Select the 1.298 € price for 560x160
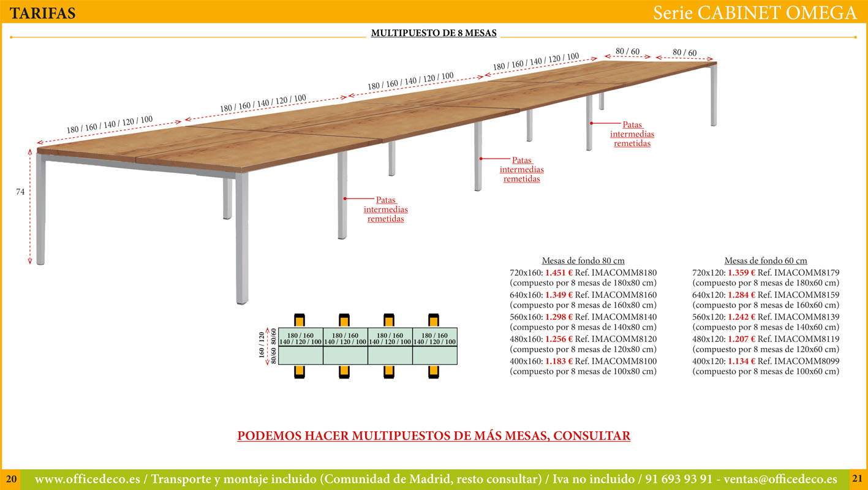The height and width of the screenshot is (490, 868). [559, 317]
